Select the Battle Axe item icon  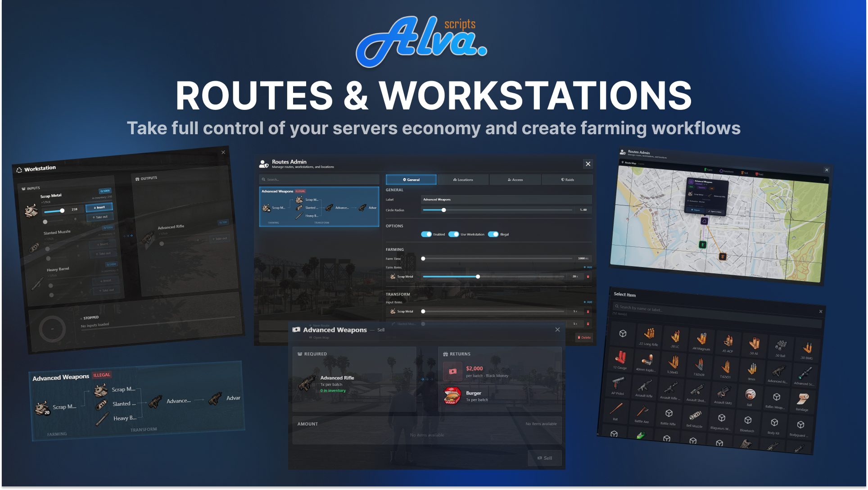(642, 412)
